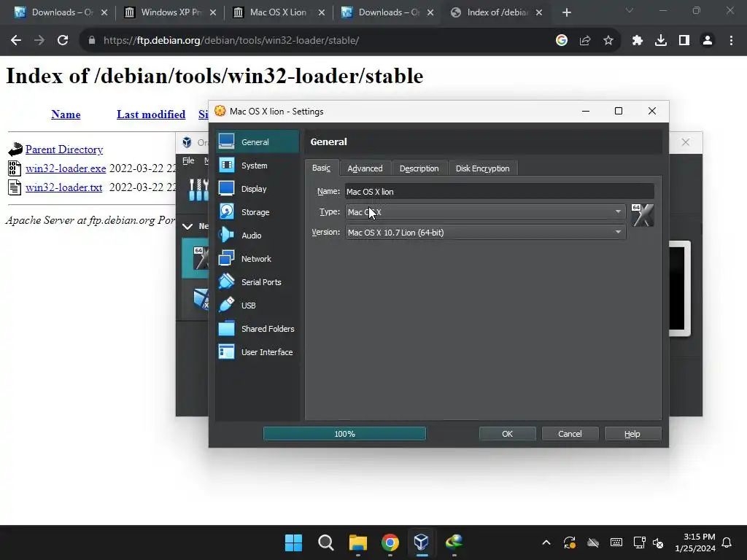Switch to the Description tab
Screen dimensions: 747x560
tap(419, 168)
